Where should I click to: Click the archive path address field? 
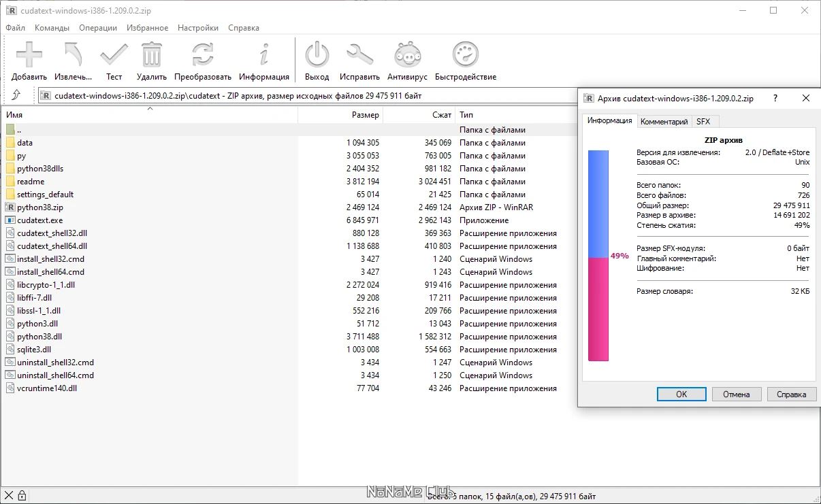308,96
